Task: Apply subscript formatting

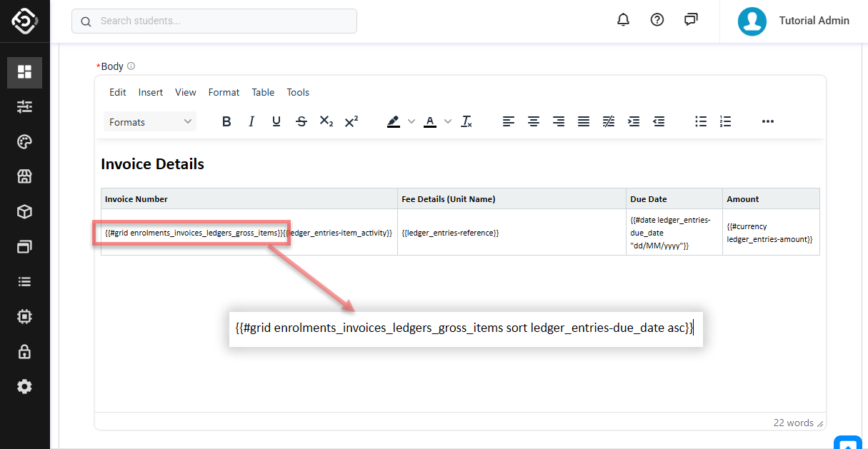Action: tap(326, 122)
